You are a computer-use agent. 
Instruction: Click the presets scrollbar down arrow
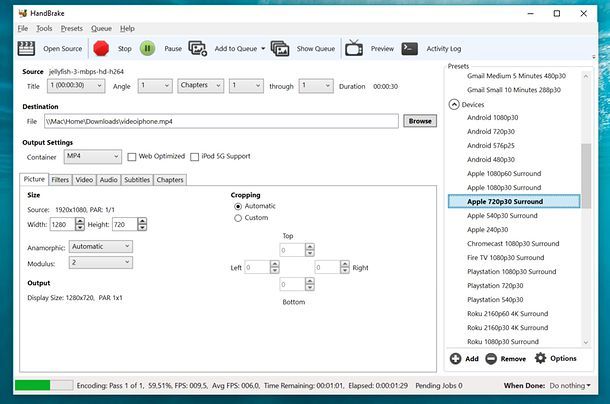[586, 343]
